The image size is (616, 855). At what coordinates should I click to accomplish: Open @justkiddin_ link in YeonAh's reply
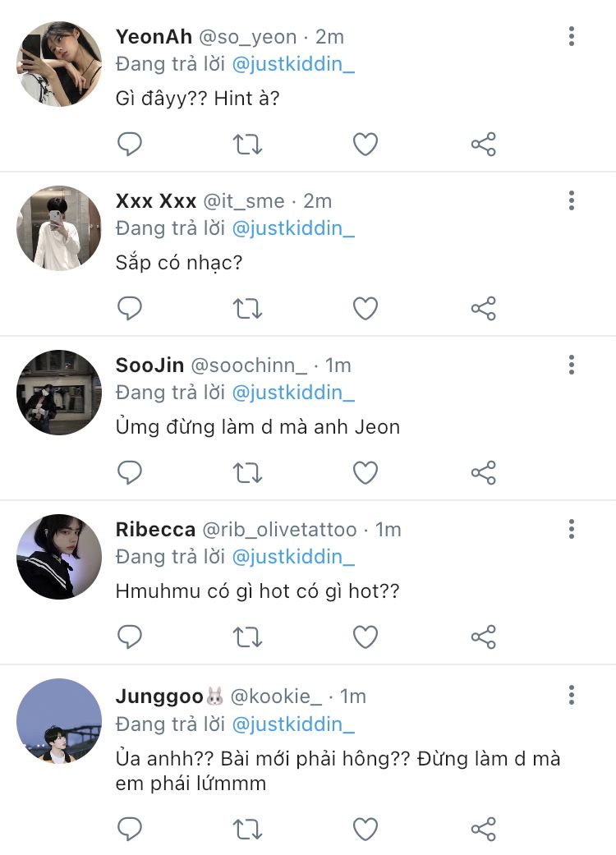pos(293,64)
